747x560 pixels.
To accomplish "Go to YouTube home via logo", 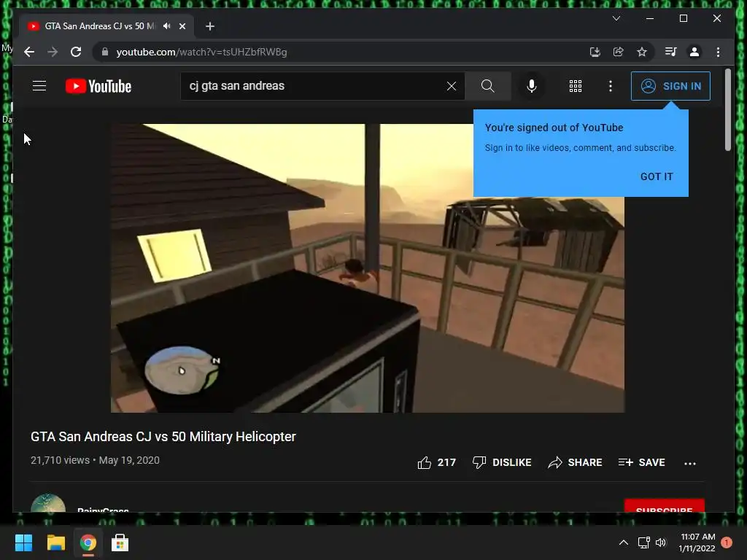I will click(x=98, y=86).
